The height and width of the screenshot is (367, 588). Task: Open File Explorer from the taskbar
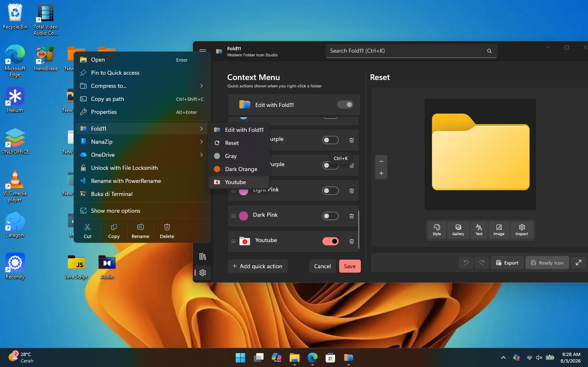tap(295, 358)
